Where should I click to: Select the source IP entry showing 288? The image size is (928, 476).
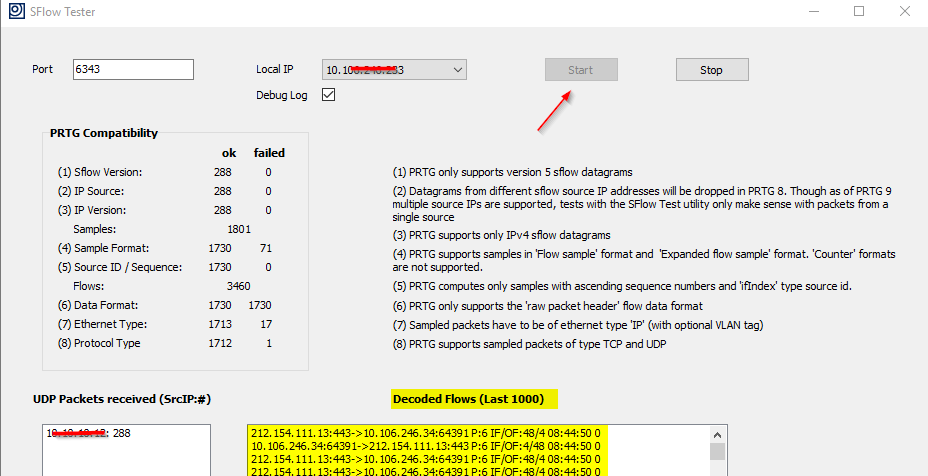click(89, 433)
